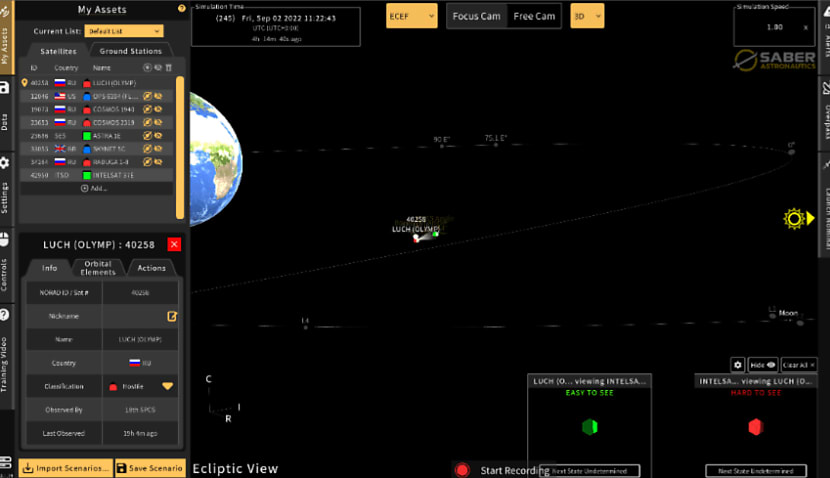830x478 pixels.
Task: Toggle visibility of ASTRA 1E satellite
Action: (158, 136)
